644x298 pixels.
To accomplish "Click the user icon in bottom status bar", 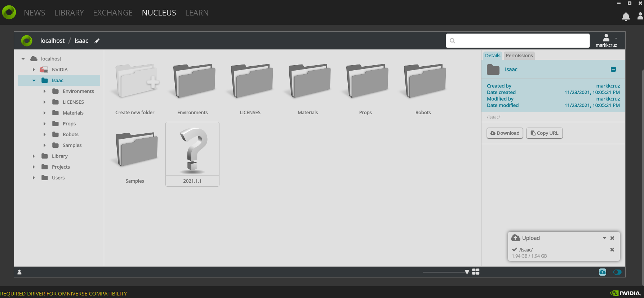I will click(x=19, y=272).
